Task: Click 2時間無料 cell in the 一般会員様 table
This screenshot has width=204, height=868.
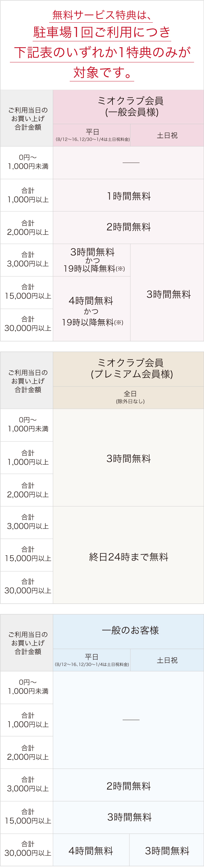Action: (x=128, y=227)
